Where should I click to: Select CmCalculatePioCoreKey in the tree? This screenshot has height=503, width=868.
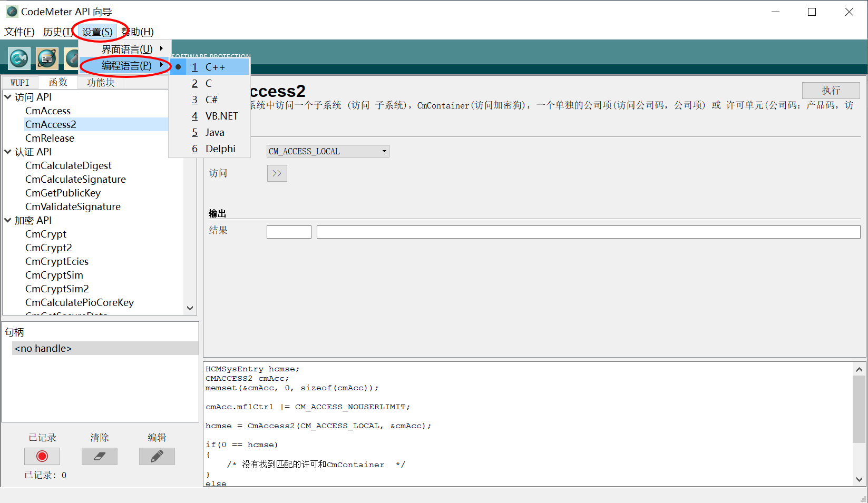tap(80, 302)
